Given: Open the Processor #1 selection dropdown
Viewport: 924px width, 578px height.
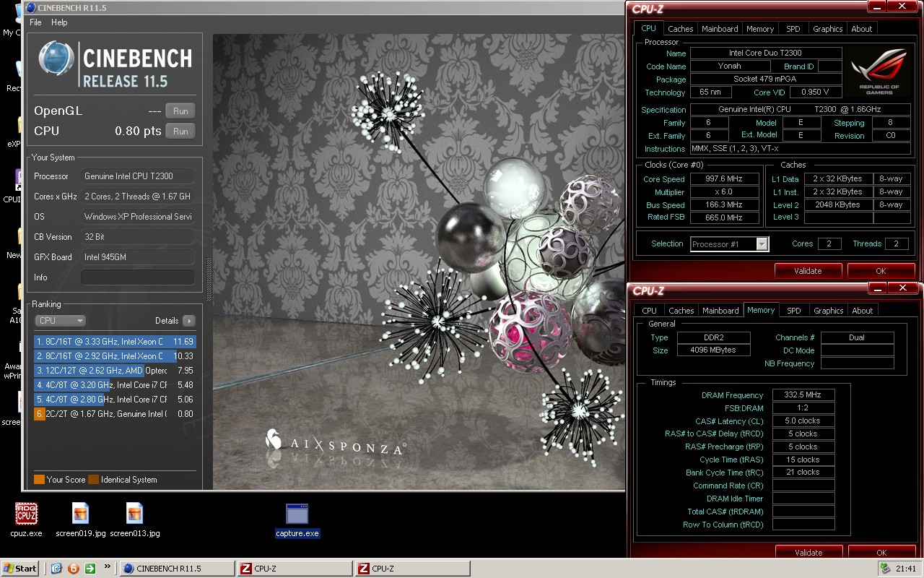Looking at the screenshot, I should click(x=729, y=244).
